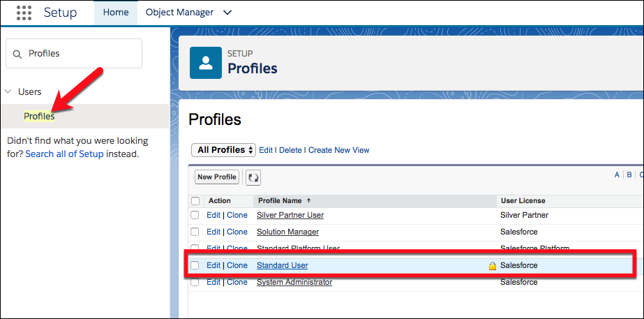Click the Action column header
The image size is (644, 319).
click(x=220, y=200)
